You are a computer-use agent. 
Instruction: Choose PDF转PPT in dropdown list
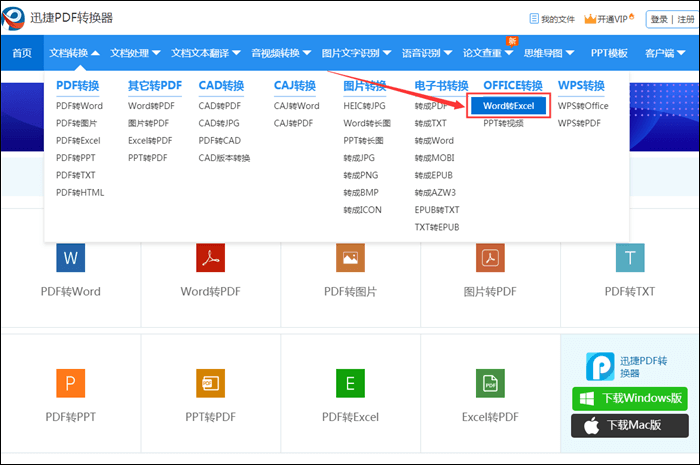coord(75,158)
